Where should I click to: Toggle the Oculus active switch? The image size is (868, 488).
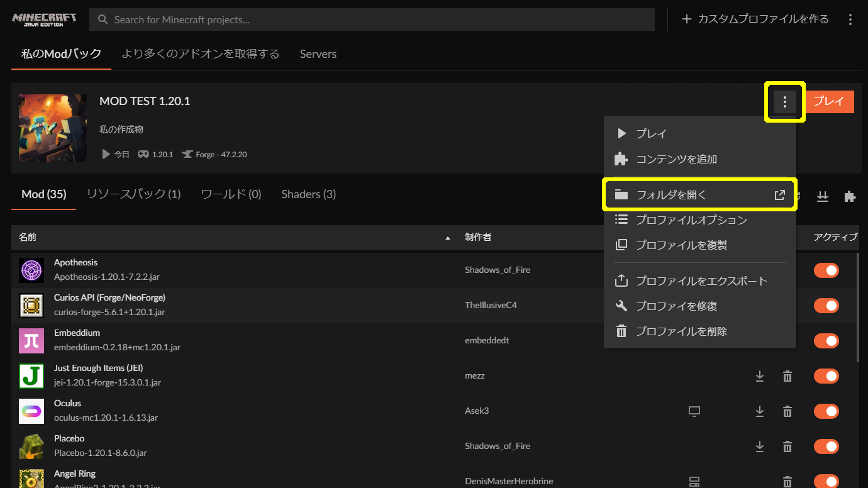826,411
